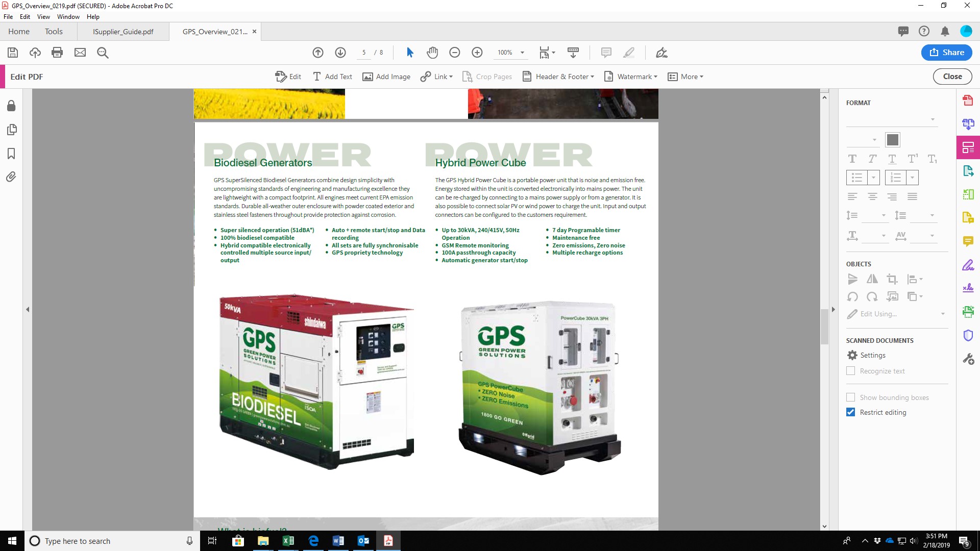980x551 pixels.
Task: Open notifications bell
Action: click(945, 32)
